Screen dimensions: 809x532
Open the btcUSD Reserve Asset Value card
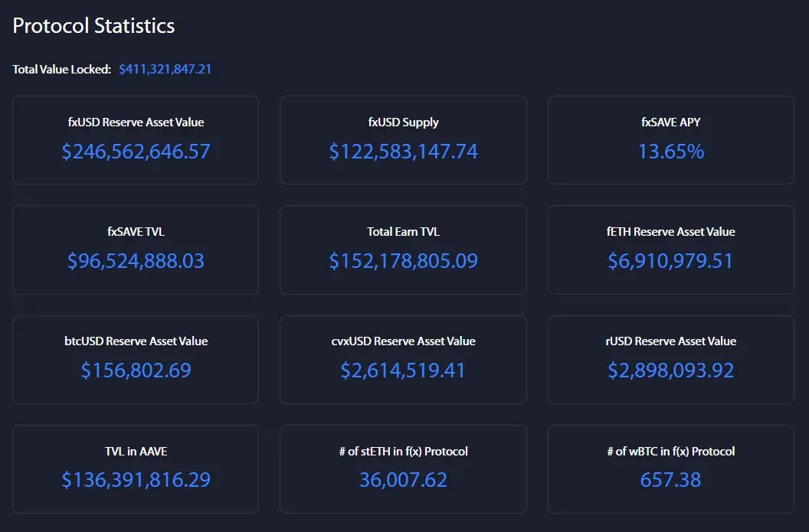(x=136, y=359)
